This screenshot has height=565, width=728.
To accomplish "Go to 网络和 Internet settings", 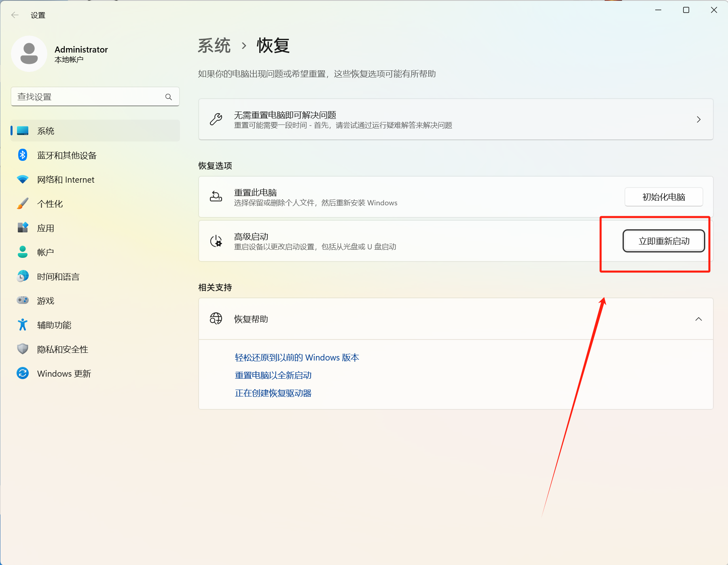I will coord(95,179).
